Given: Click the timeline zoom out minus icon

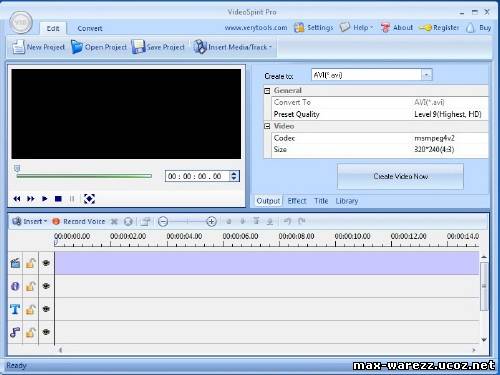Looking at the screenshot, I should coord(163,221).
